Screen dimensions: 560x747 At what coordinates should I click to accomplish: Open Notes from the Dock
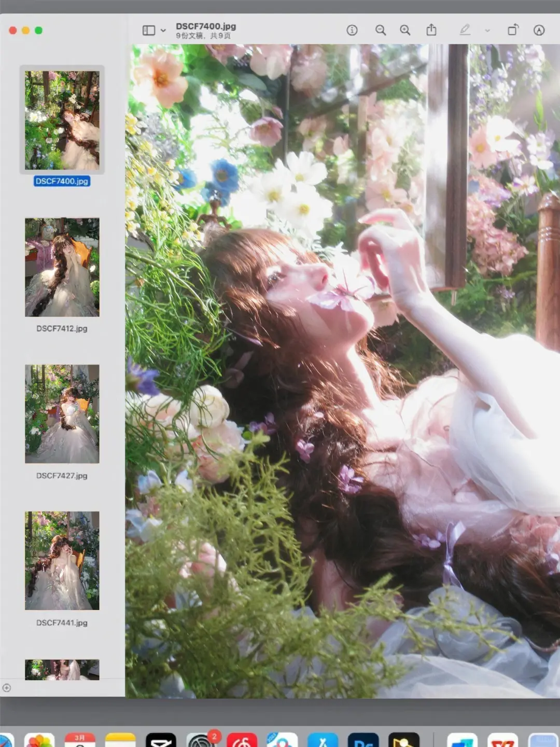120,740
